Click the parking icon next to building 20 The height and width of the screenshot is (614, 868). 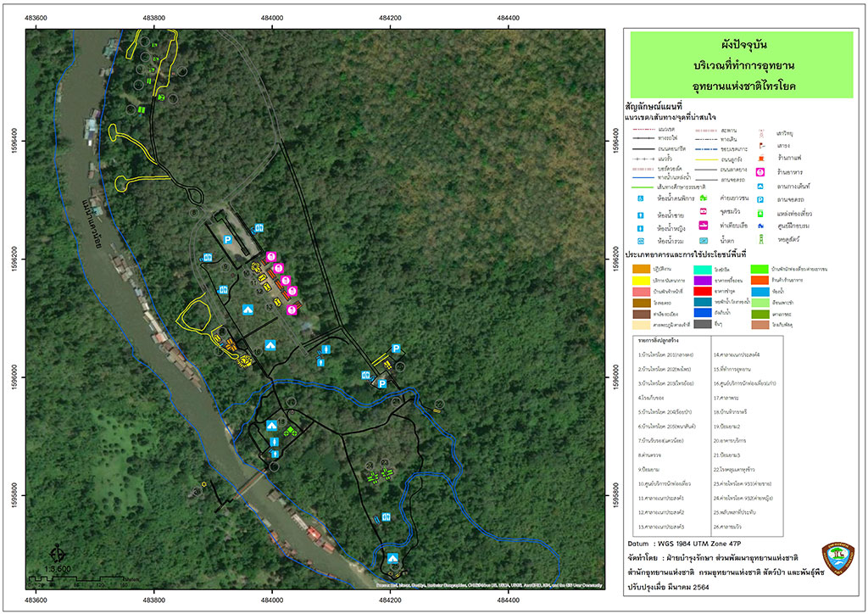[x=396, y=349]
